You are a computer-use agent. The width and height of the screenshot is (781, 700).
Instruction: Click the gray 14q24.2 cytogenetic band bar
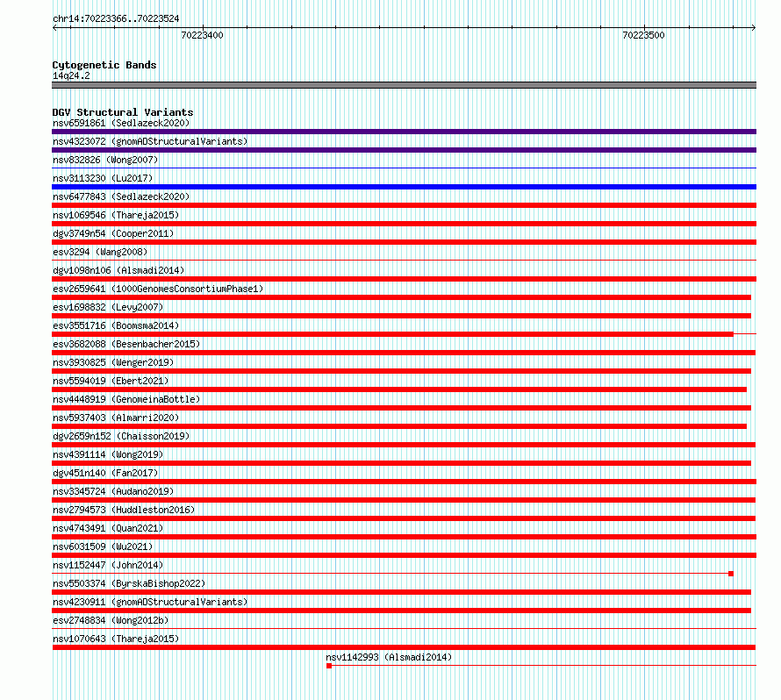404,85
